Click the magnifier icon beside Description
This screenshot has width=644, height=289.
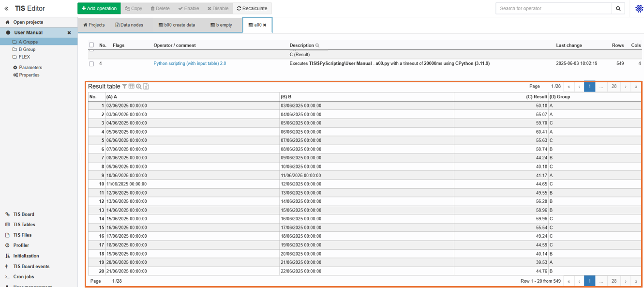(x=317, y=46)
